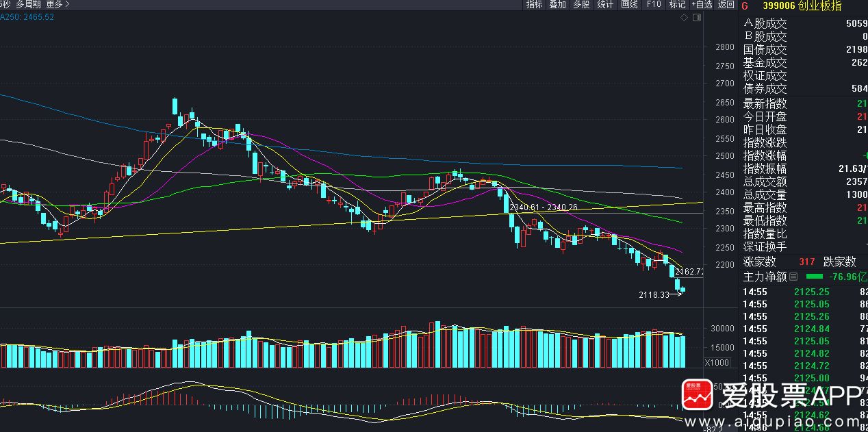Select the 多周期 multi-period option
Screen dimensions: 868x432
coord(28,5)
